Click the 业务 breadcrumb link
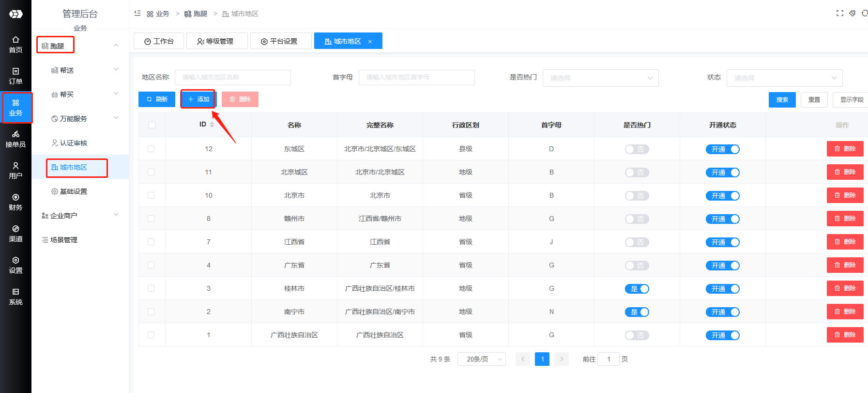The width and height of the screenshot is (868, 393). [158, 14]
